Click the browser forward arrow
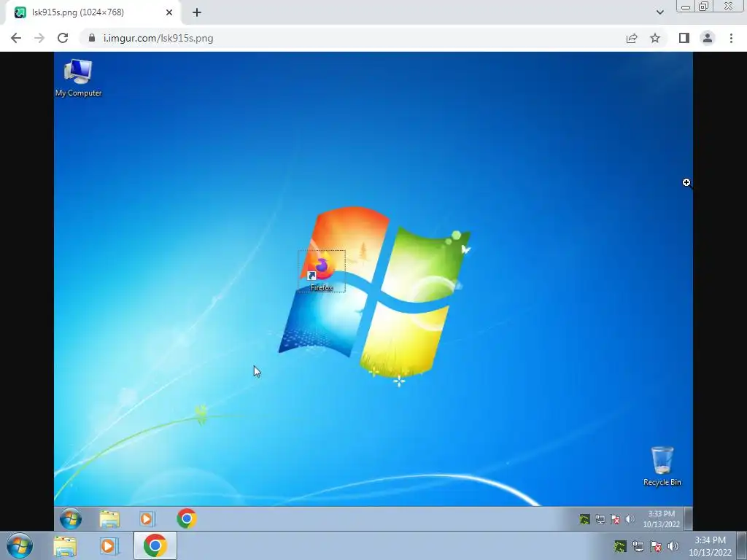This screenshot has width=747, height=560. click(39, 38)
